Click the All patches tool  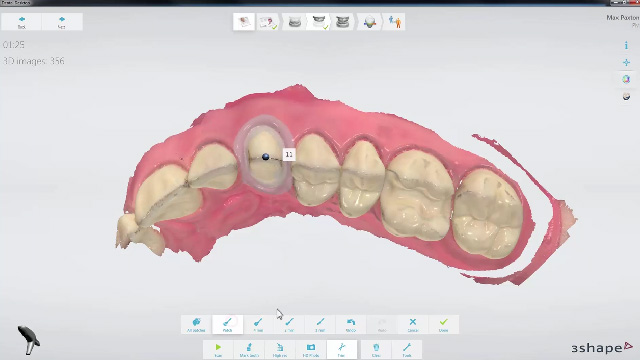pyautogui.click(x=196, y=324)
